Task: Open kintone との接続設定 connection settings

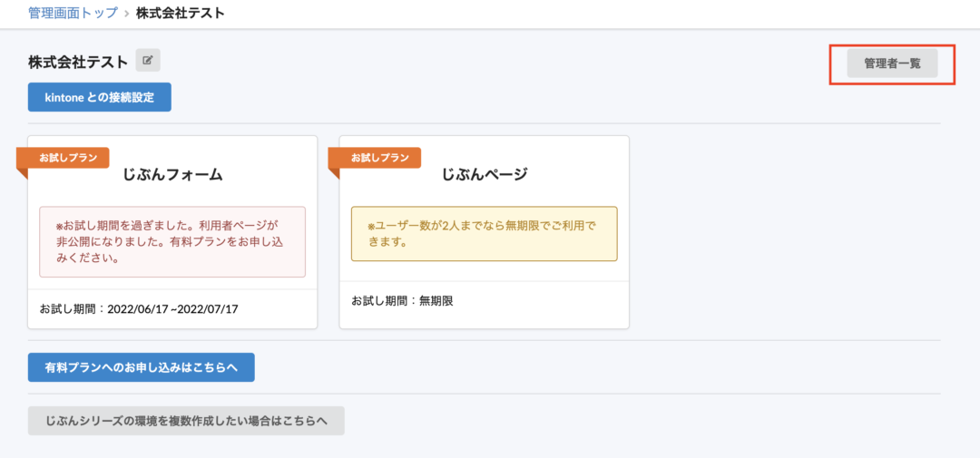Action: pos(100,97)
